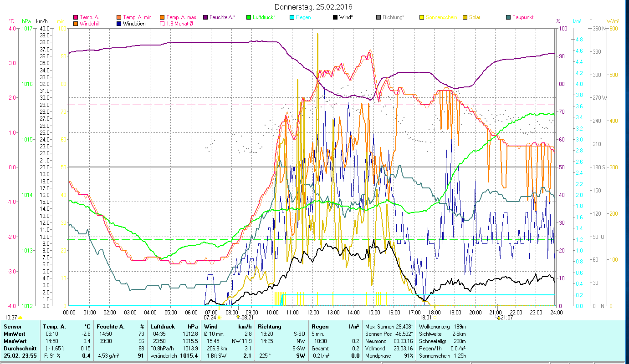Viewport: 629px width, 364px height.
Task: Click the Sonnenschein 1:25h table entry
Action: [x=442, y=355]
